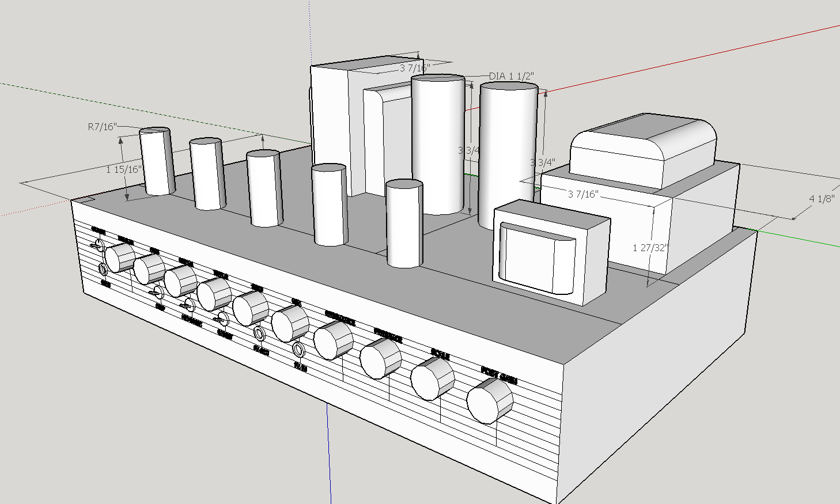This screenshot has width=840, height=504.
Task: Select the 3 3/4" dimension beside the right cylinder
Action: click(543, 163)
